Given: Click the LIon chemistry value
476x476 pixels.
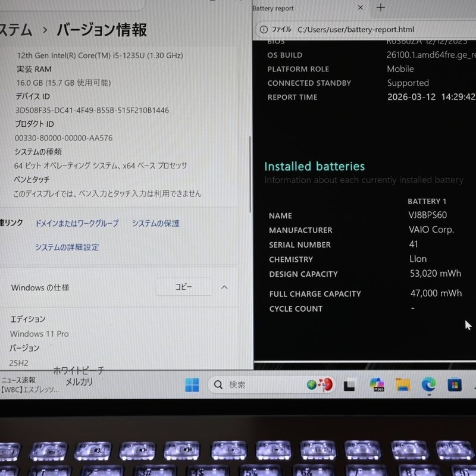Looking at the screenshot, I should [418, 259].
